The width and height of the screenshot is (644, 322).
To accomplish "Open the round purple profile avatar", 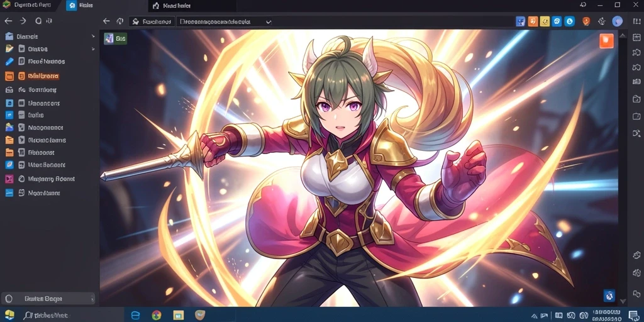I will click(618, 21).
